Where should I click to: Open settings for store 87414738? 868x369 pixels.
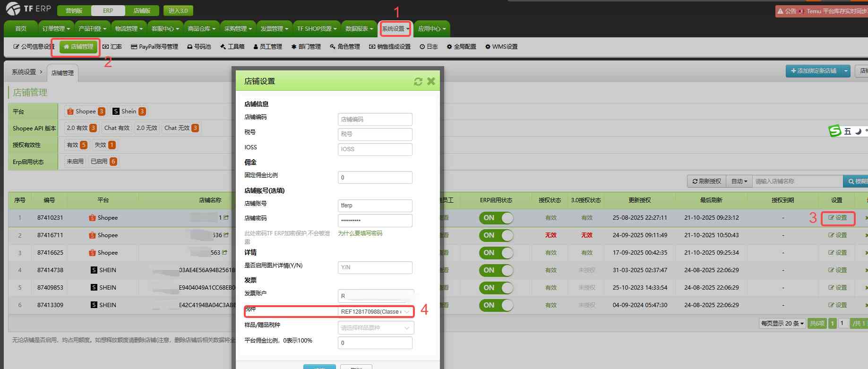point(838,270)
